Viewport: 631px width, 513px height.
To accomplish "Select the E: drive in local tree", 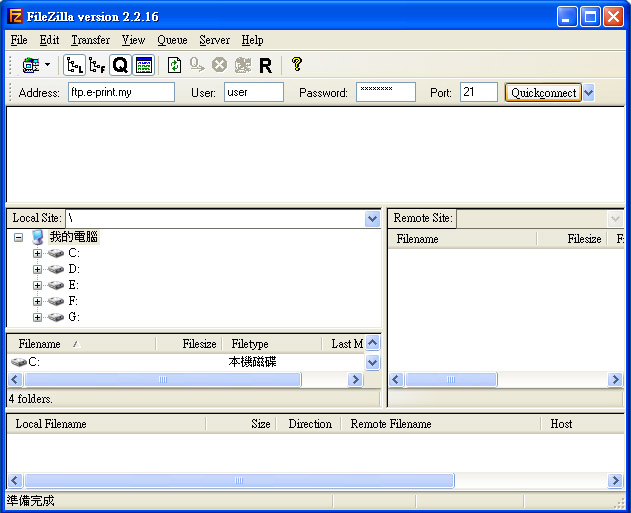I will [x=73, y=285].
